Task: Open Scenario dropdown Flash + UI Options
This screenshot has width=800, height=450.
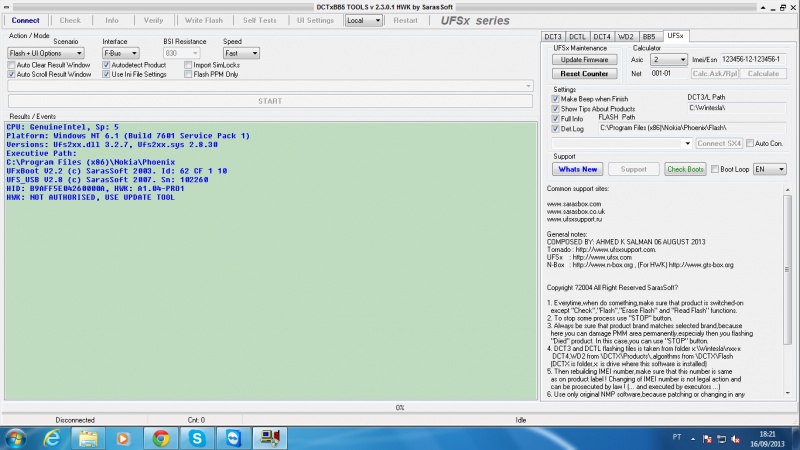Action: click(45, 53)
